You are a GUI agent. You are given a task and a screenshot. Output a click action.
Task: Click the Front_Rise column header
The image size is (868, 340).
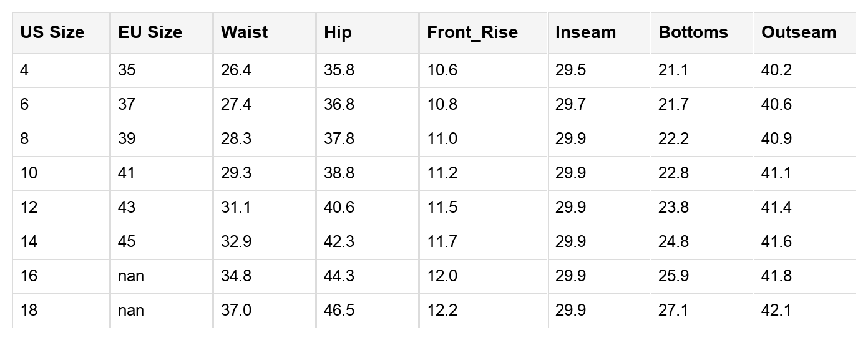pos(472,32)
